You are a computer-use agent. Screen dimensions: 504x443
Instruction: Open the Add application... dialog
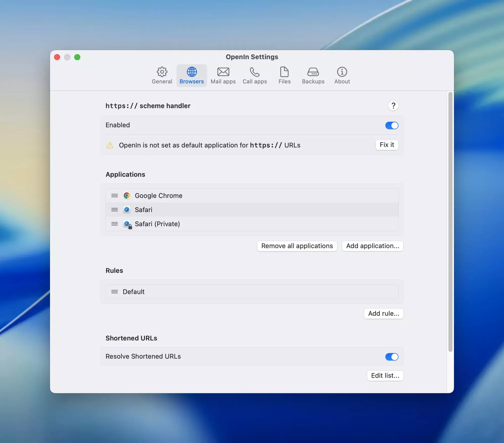[372, 246]
